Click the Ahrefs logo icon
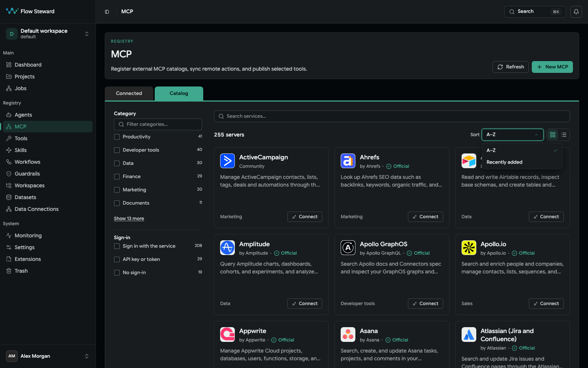Viewport: 588px width, 368px height. click(x=348, y=161)
